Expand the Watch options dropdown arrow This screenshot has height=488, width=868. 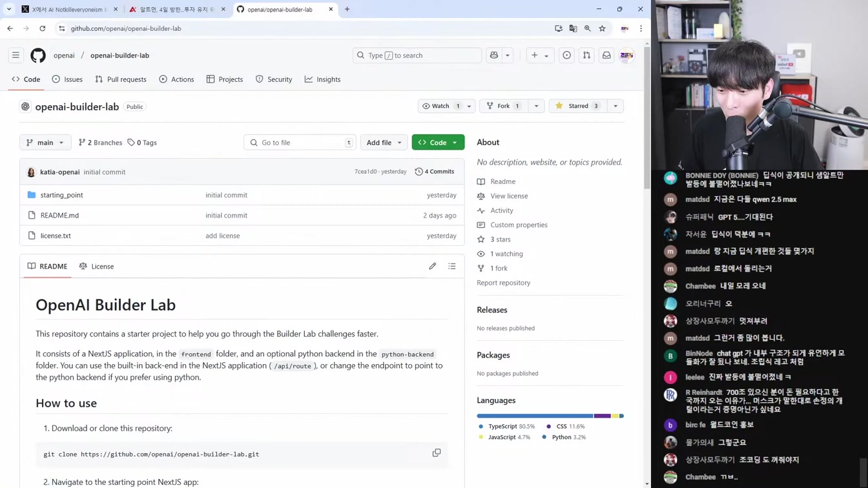tap(469, 106)
